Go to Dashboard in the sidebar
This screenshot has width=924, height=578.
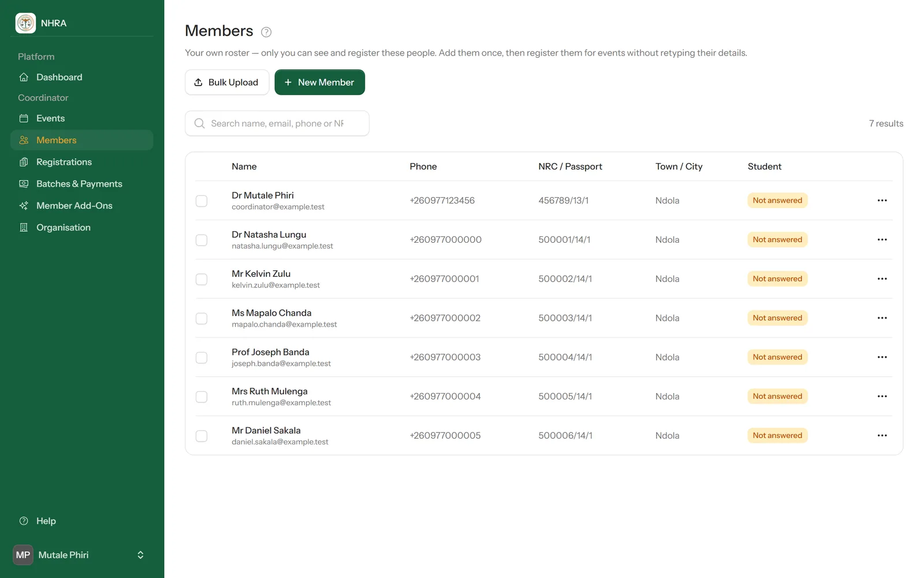tap(81, 77)
